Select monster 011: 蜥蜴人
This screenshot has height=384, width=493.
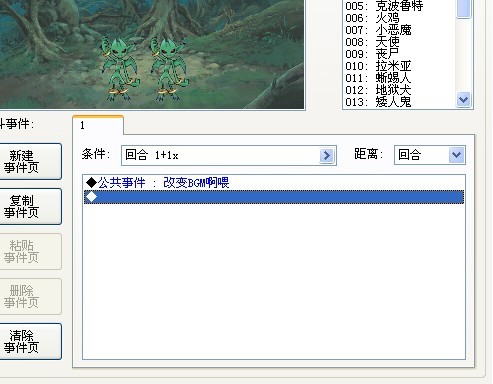(x=399, y=78)
